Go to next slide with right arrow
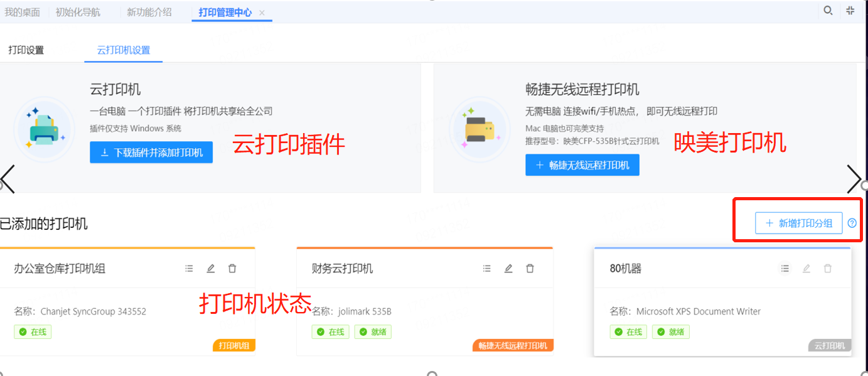Screen dimensions: 868x376 pyautogui.click(x=854, y=180)
